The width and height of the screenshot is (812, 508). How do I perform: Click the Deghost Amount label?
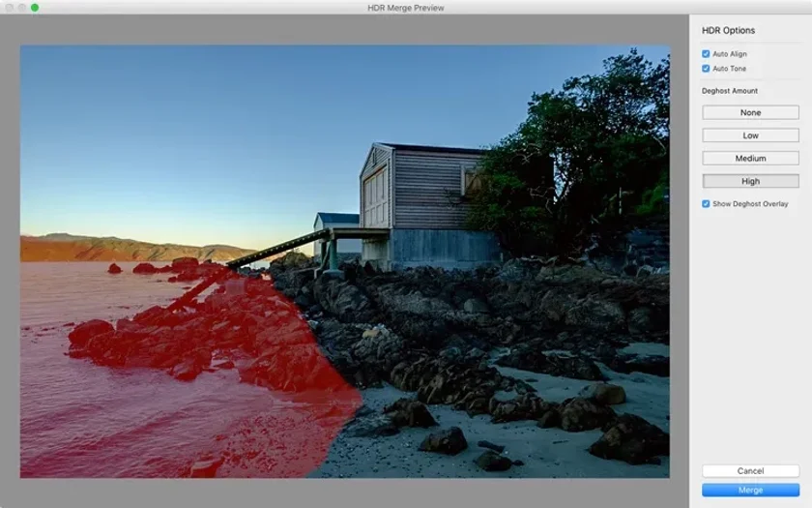pos(730,91)
